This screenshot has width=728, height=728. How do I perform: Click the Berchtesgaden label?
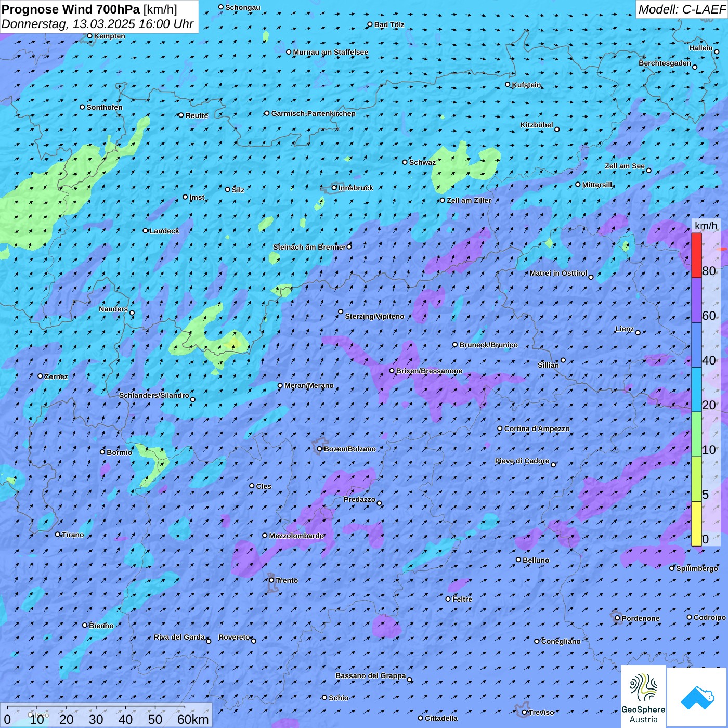[665, 63]
